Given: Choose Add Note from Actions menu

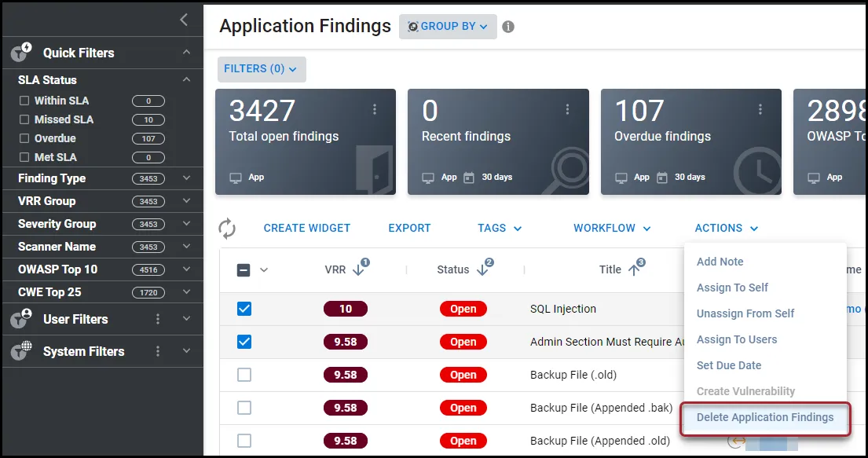Looking at the screenshot, I should click(x=720, y=262).
